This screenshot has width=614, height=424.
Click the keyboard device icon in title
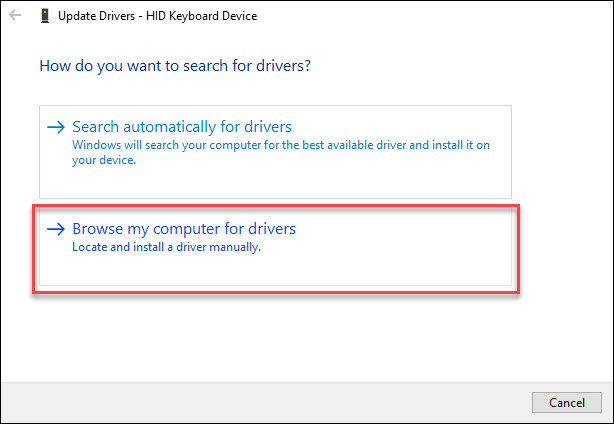point(45,16)
